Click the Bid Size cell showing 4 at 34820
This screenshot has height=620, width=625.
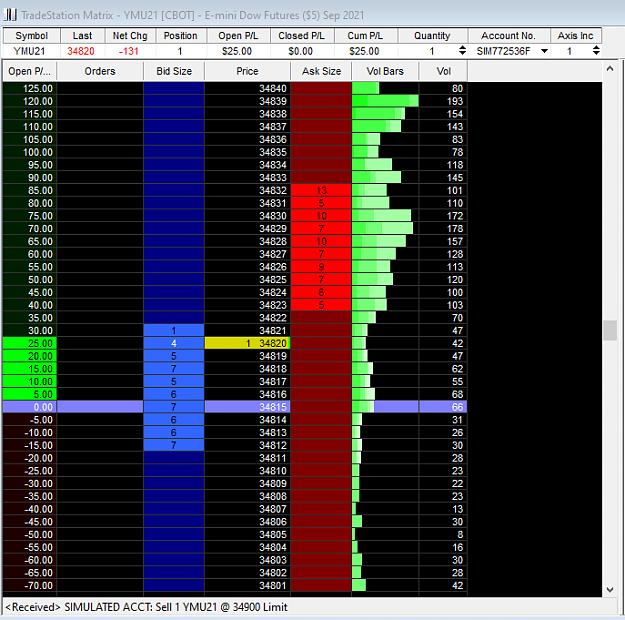(174, 343)
